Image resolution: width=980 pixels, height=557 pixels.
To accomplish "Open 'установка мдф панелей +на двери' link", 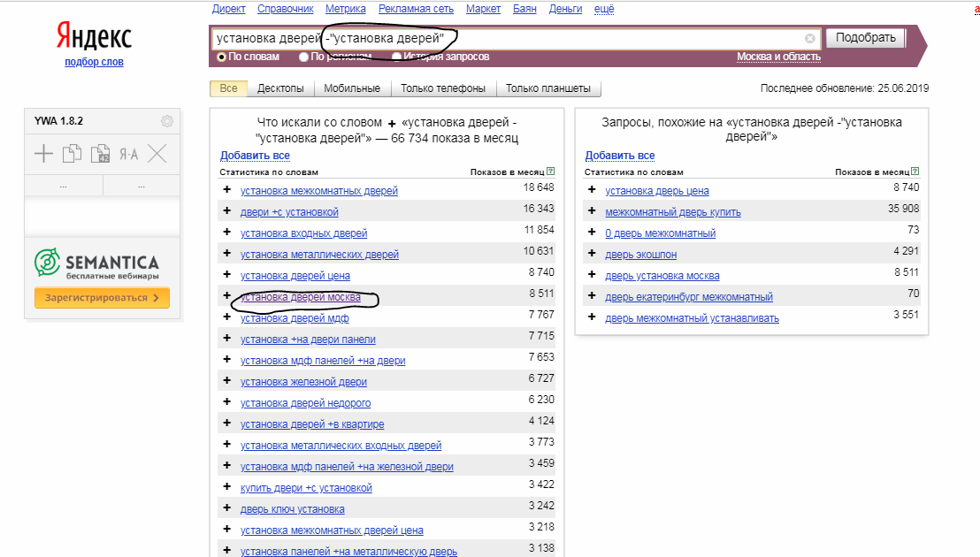I will [x=323, y=361].
